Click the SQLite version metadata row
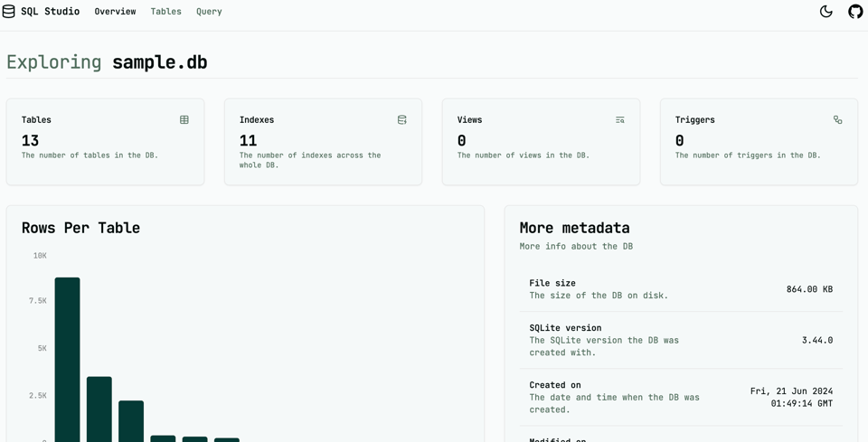Screen dimensions: 868x442 [x=681, y=340]
